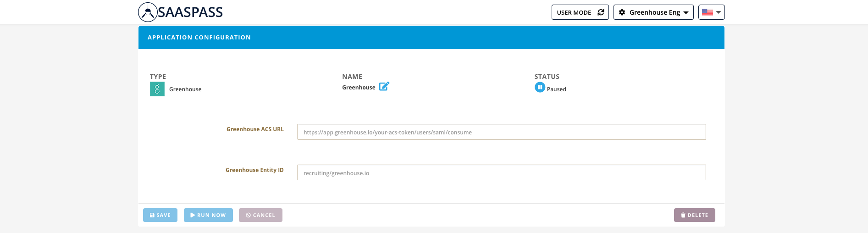Click the Greenhouse ACS URL label
The width and height of the screenshot is (868, 233).
(255, 129)
